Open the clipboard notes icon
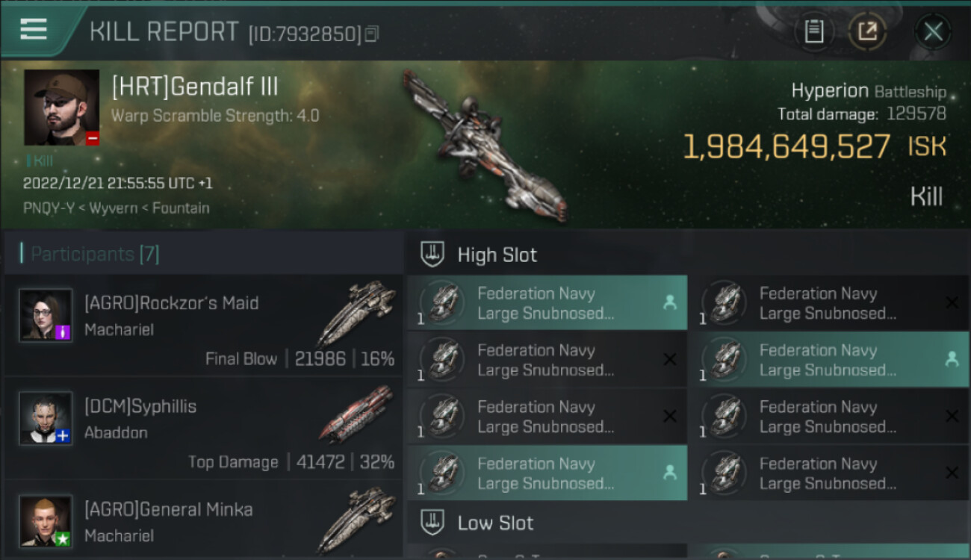 tap(814, 31)
